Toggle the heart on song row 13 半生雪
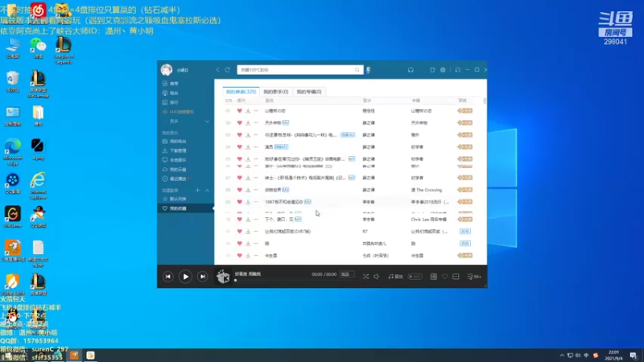The image size is (644, 362). tap(239, 255)
